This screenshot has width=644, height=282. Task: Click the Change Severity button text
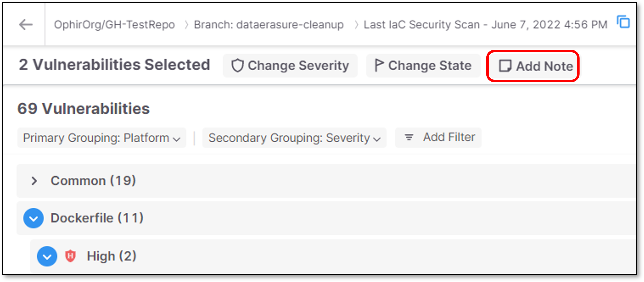(x=298, y=66)
